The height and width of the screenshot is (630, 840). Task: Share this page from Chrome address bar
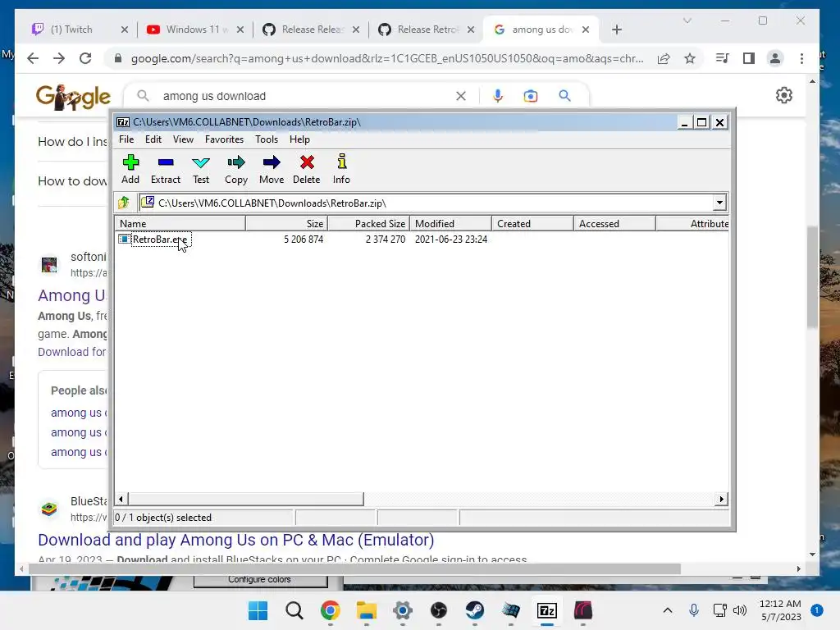[x=663, y=58]
